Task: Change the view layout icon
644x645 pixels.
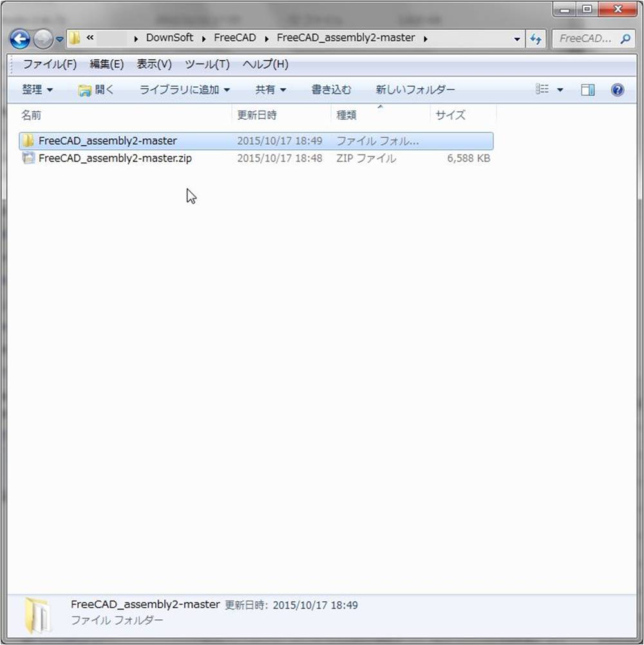Action: click(x=542, y=89)
